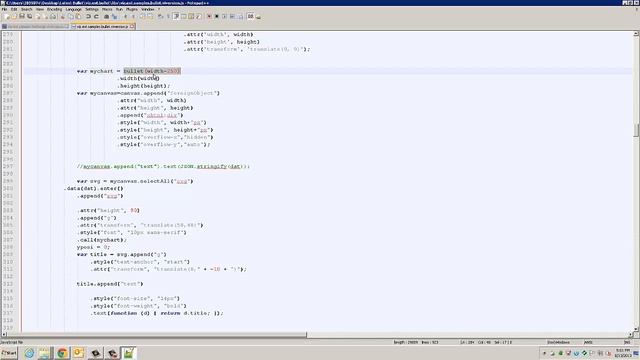Open the Language menu
This screenshot has height=360, width=640.
(73, 9)
